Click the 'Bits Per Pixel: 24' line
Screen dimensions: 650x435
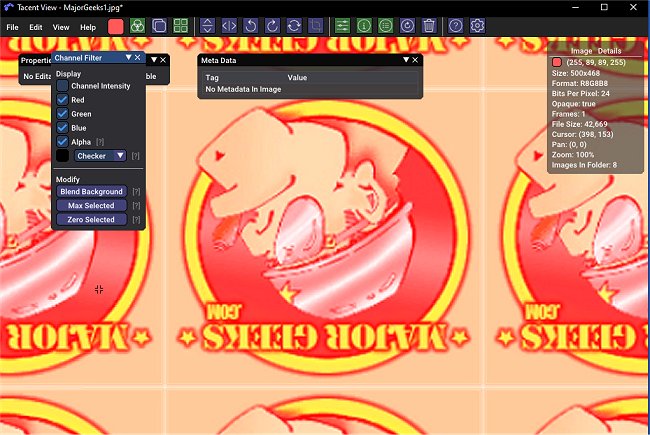[x=581, y=93]
